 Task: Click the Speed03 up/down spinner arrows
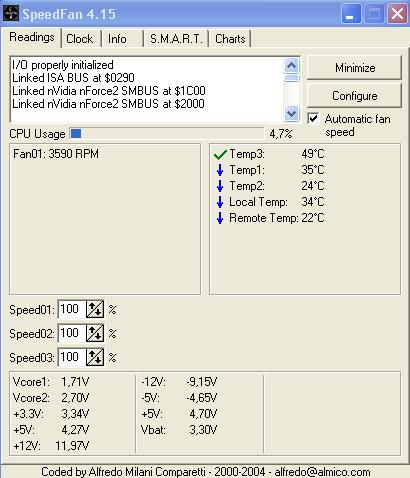click(95, 357)
